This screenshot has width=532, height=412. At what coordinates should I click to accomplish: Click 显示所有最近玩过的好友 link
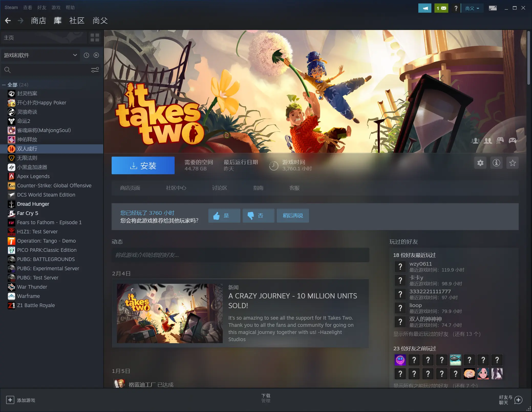(437, 334)
